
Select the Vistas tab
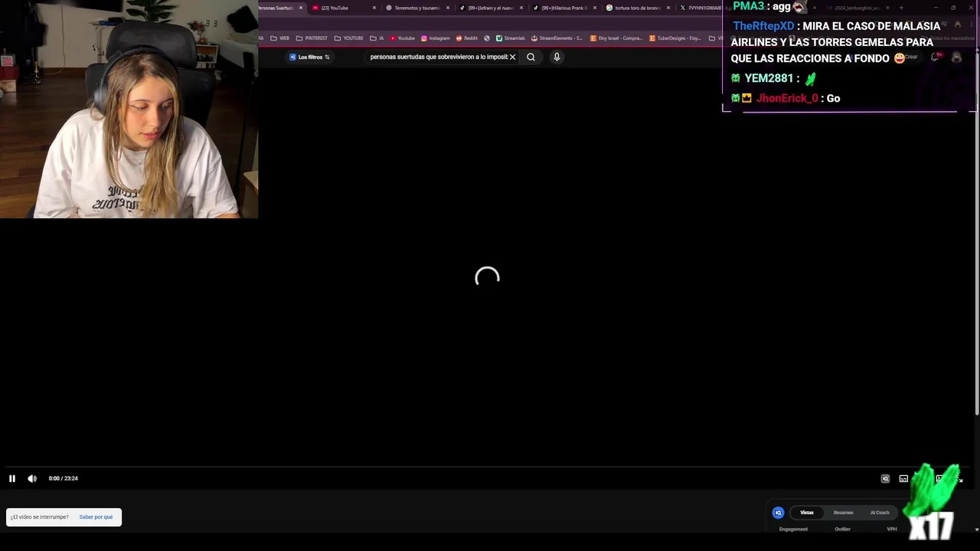tap(807, 513)
